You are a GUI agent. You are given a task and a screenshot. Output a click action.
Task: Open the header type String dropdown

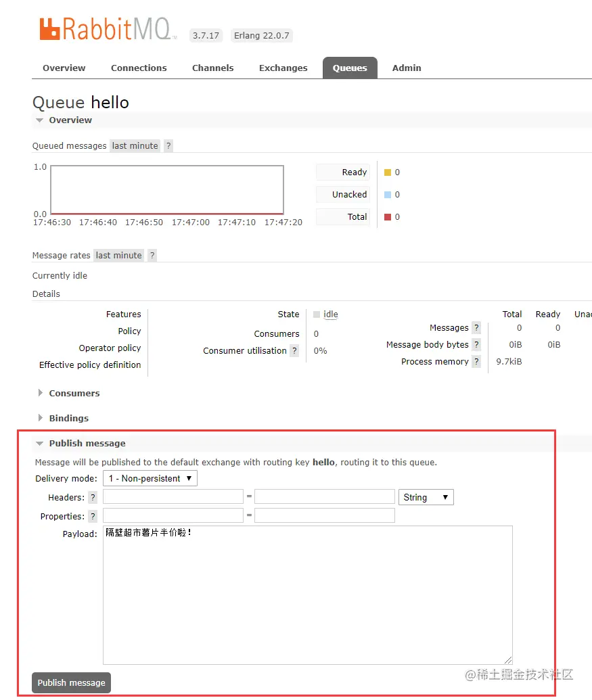pyautogui.click(x=426, y=497)
